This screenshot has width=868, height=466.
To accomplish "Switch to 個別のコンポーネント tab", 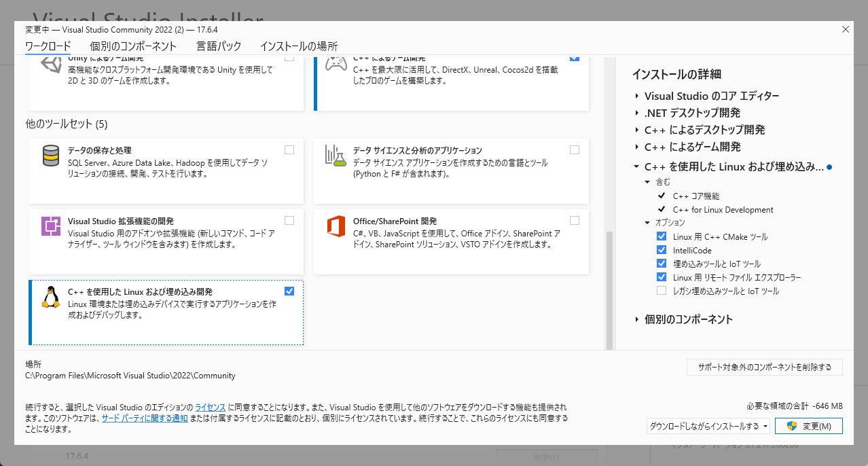I will [133, 46].
